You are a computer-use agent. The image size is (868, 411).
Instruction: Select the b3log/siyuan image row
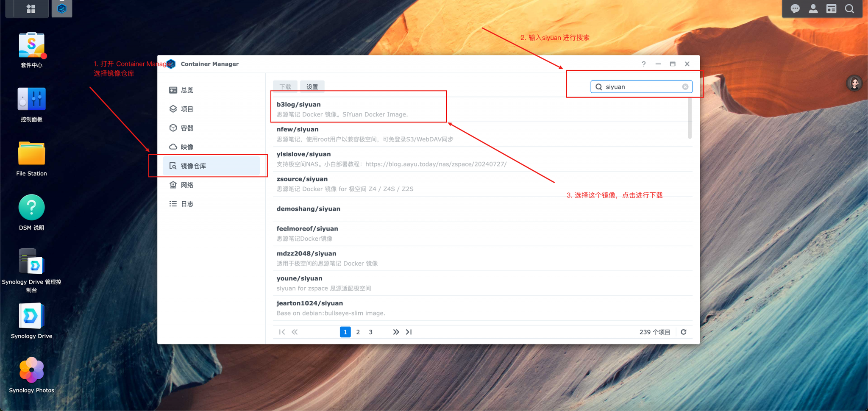click(482, 109)
